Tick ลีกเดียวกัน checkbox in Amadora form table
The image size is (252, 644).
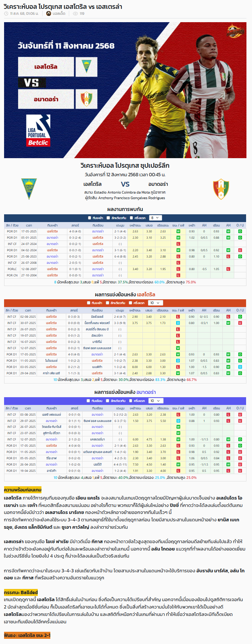(107, 401)
